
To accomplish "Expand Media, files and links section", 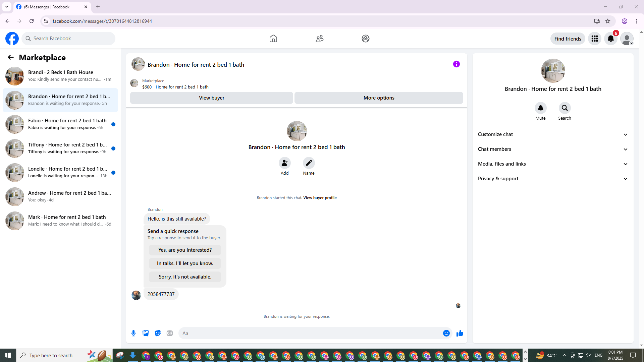I will (553, 164).
